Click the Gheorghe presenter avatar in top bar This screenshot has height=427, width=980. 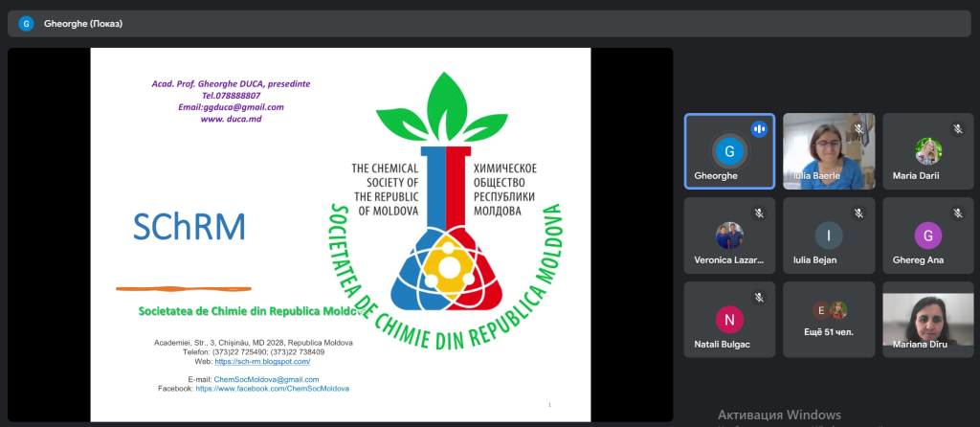(x=26, y=24)
